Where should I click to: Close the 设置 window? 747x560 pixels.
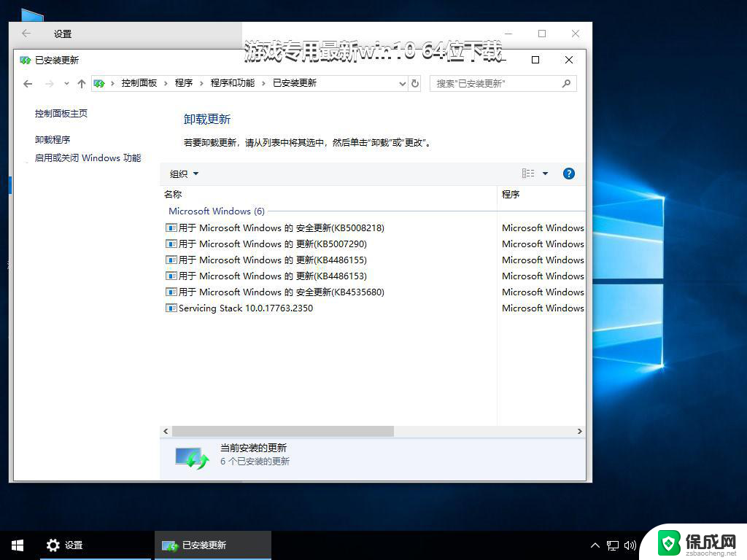(x=576, y=34)
